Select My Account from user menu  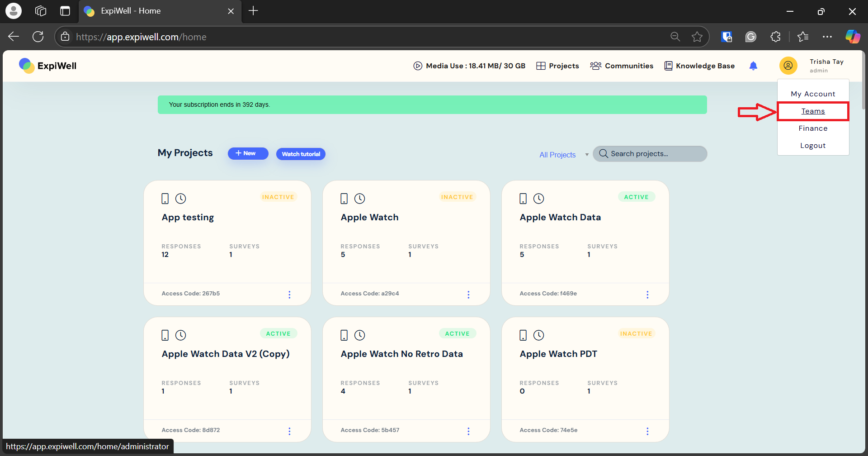pos(813,94)
